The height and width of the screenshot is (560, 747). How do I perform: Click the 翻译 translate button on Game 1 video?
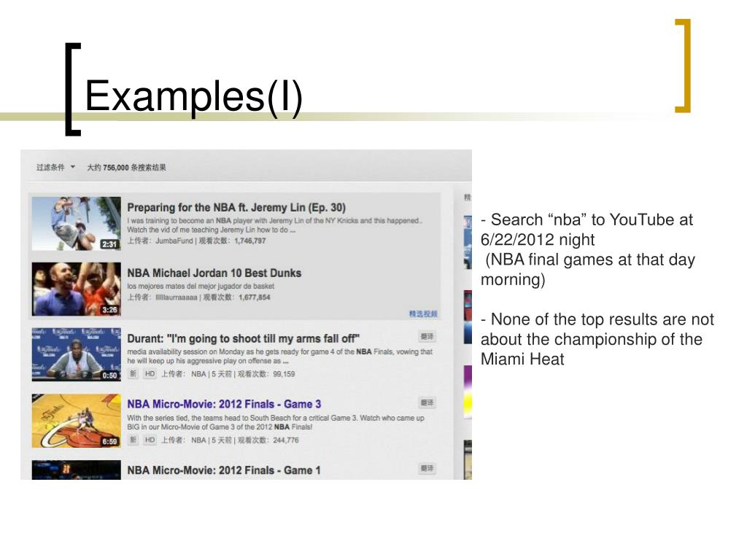tap(427, 469)
